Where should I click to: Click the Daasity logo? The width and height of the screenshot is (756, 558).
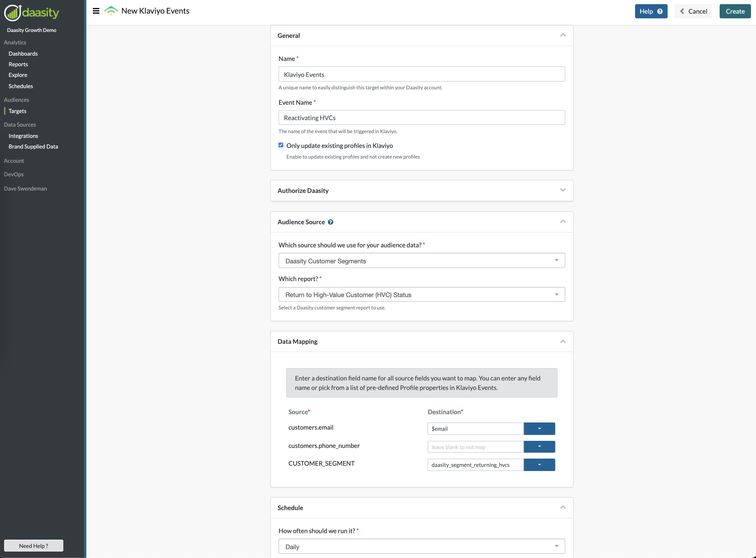[31, 13]
